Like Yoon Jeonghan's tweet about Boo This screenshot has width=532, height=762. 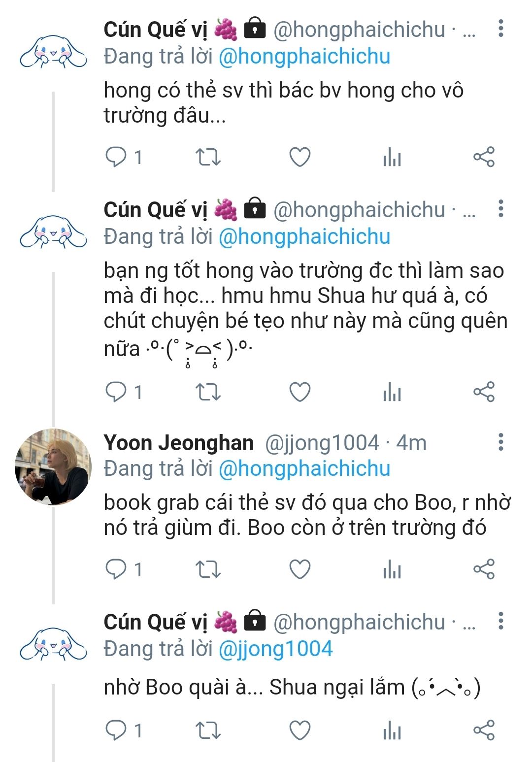299,569
